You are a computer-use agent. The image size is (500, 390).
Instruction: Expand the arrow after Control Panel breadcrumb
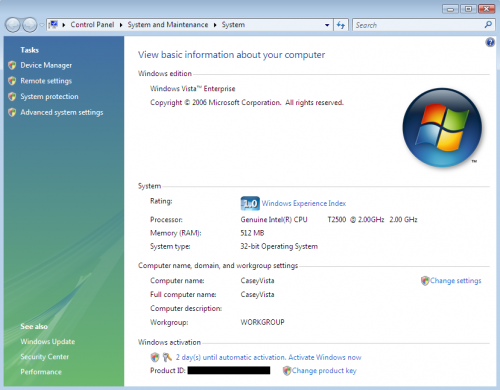point(121,25)
